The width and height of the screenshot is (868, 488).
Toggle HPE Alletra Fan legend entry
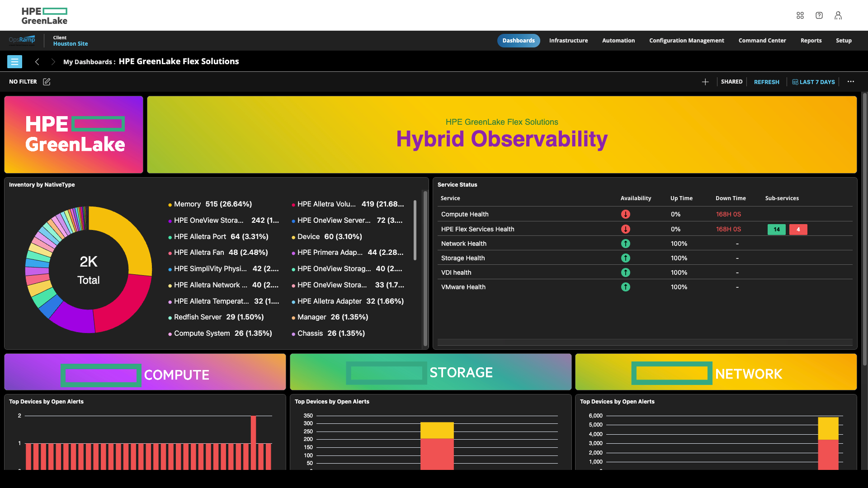coord(218,253)
